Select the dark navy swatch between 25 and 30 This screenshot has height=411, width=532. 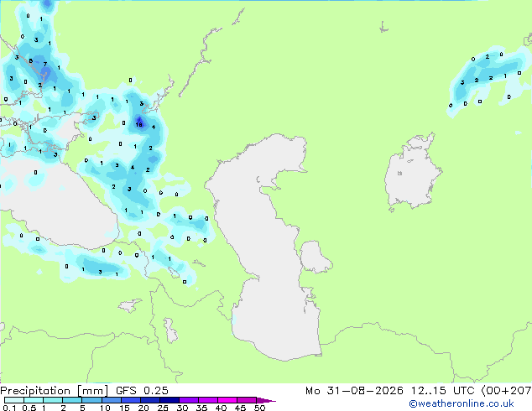170,400
